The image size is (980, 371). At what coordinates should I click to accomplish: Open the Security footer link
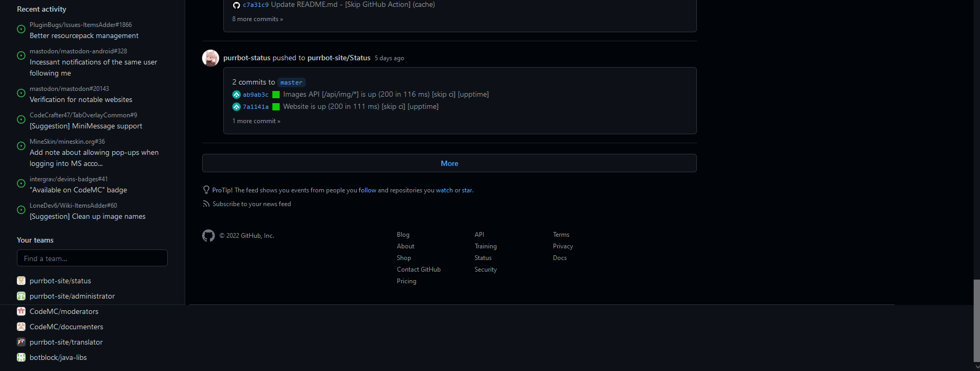[x=486, y=270]
